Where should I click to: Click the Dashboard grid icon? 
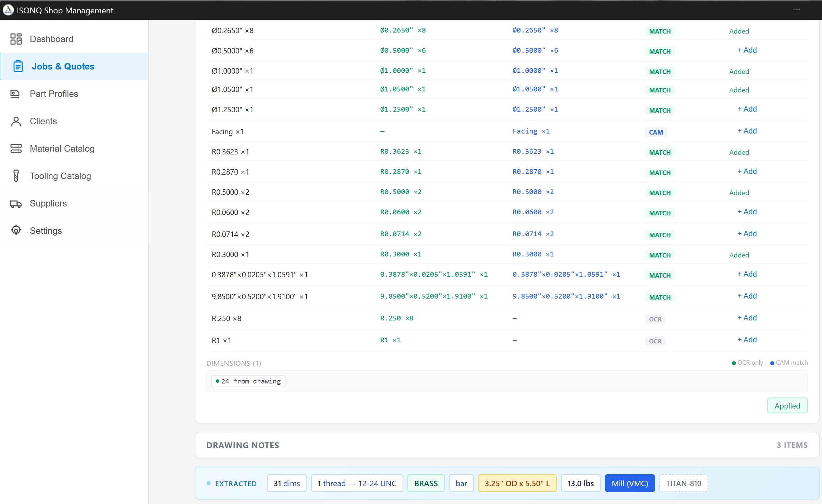coord(16,39)
